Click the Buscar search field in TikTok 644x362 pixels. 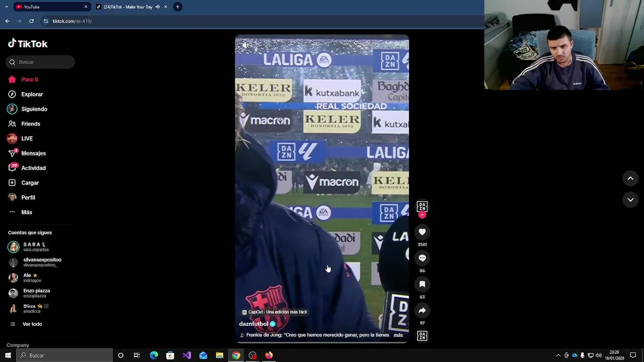tap(40, 62)
